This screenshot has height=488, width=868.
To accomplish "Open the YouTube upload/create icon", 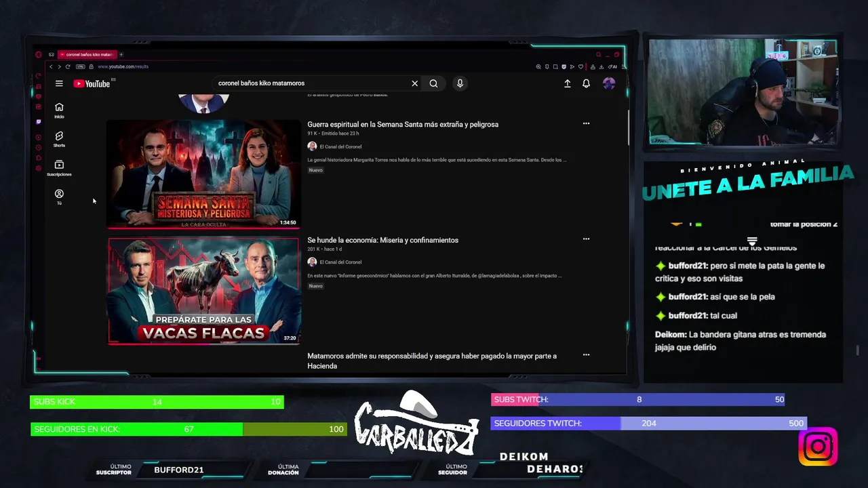I will pos(567,83).
